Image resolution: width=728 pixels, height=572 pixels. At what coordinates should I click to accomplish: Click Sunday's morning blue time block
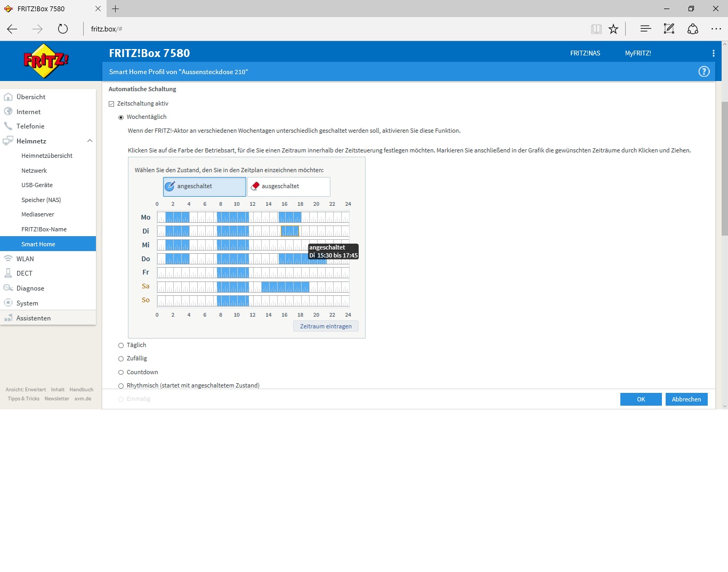233,301
